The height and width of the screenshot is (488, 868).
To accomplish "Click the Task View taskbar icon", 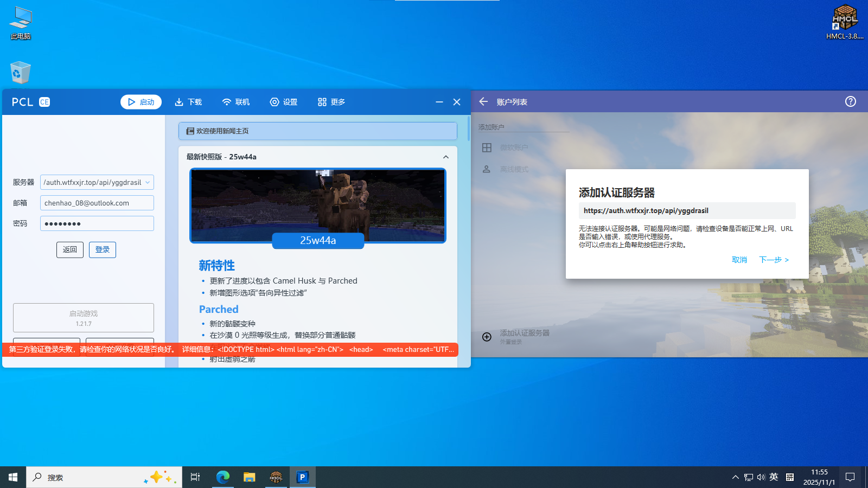I will 195,477.
